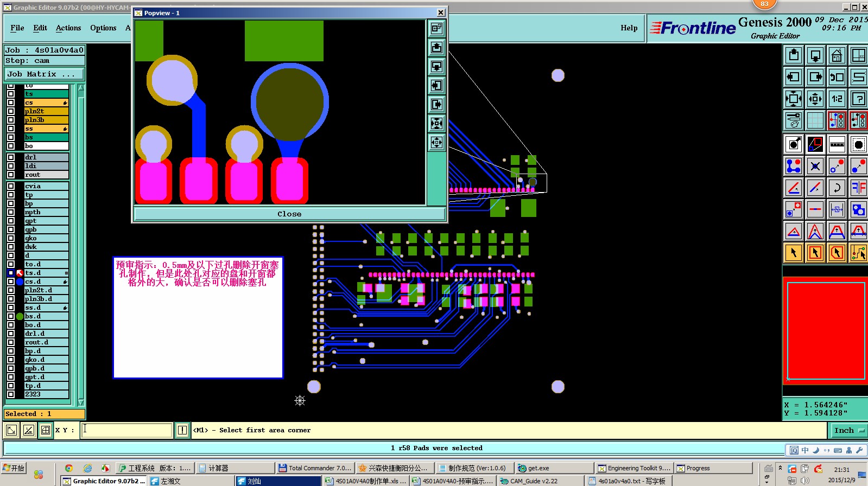Toggle checkbox for ss layer

11,129
